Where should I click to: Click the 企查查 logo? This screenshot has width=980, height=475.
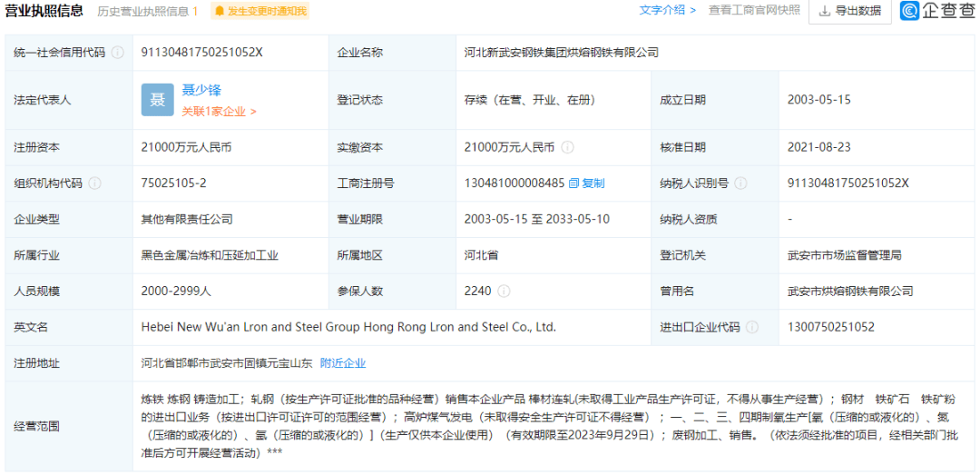pyautogui.click(x=937, y=11)
